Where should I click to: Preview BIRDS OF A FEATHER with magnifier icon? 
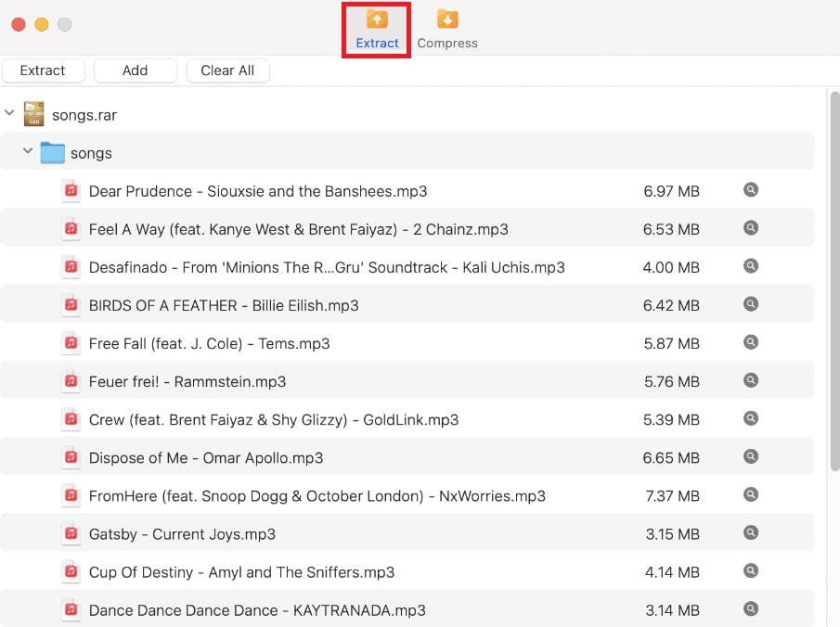[751, 303]
